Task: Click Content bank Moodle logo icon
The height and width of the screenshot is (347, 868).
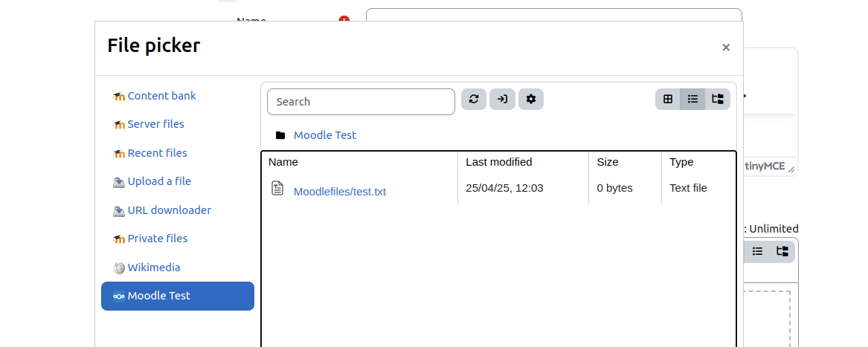Action: click(119, 97)
